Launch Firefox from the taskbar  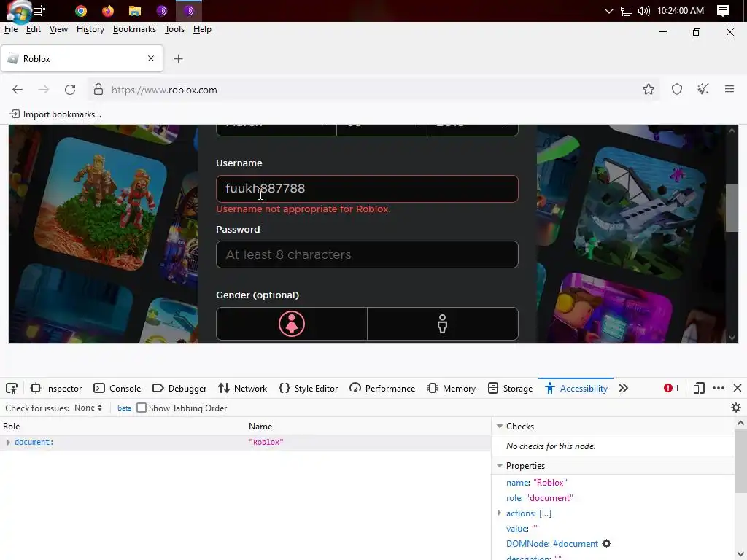[x=108, y=10]
